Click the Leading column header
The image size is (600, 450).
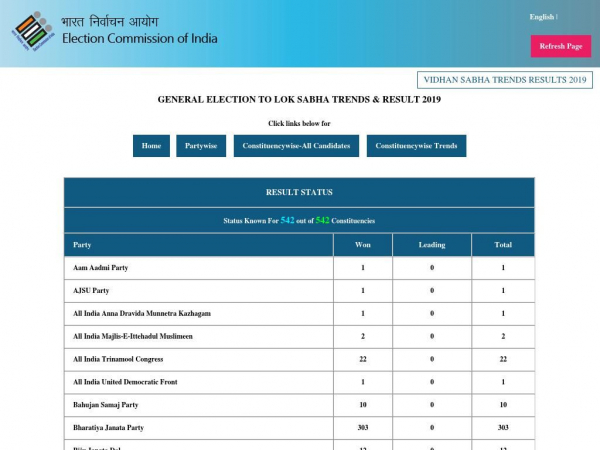pos(432,245)
